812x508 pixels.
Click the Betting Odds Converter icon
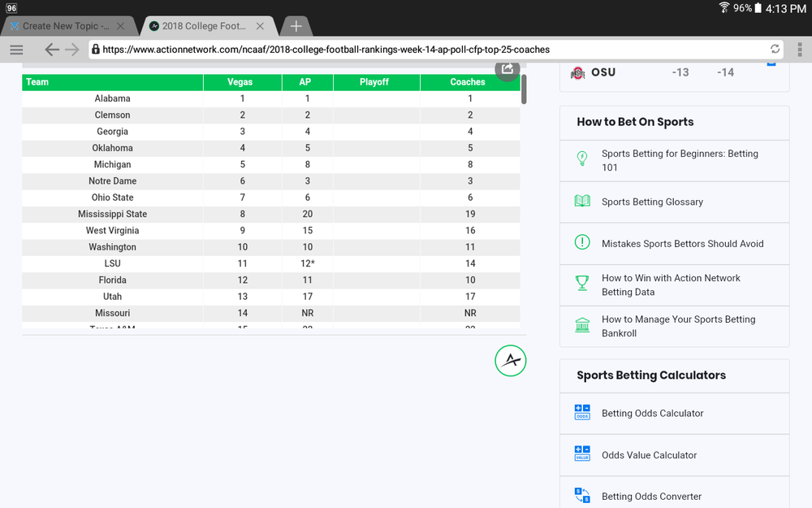pos(582,495)
